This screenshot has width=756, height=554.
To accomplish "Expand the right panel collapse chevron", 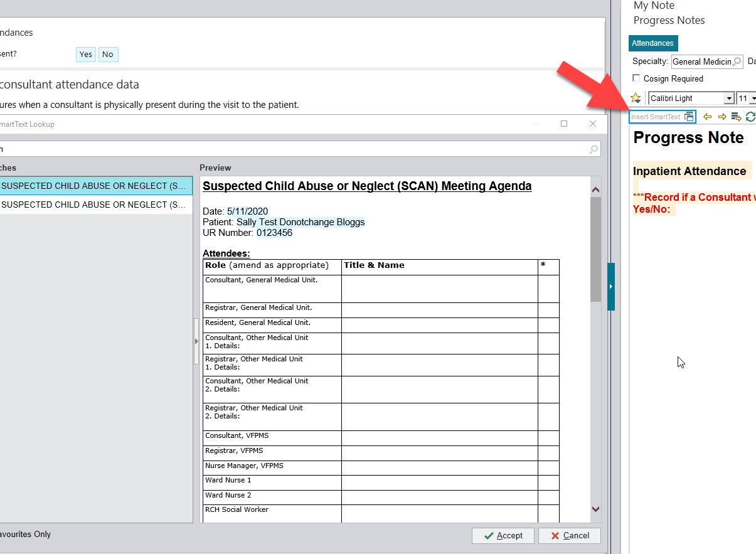I will click(611, 286).
